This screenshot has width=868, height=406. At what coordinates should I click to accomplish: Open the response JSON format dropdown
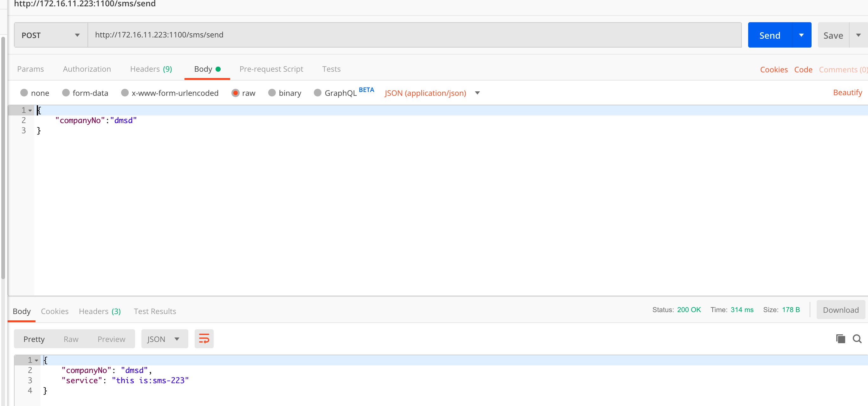point(165,339)
